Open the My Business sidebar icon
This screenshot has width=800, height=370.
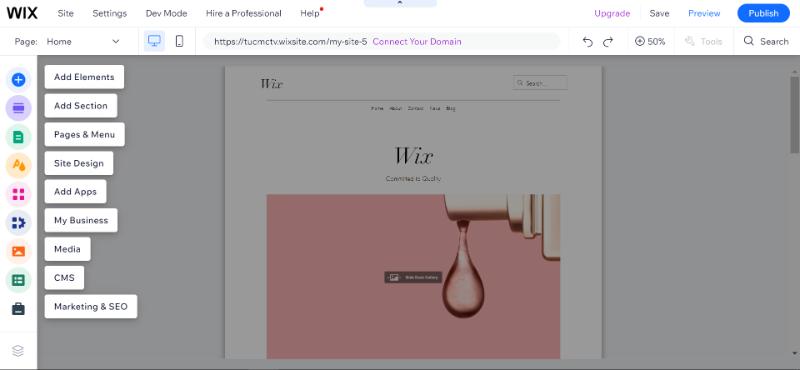[x=18, y=223]
